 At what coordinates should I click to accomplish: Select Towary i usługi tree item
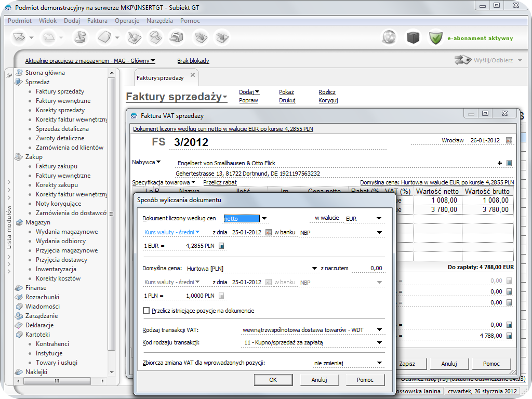[x=57, y=363]
